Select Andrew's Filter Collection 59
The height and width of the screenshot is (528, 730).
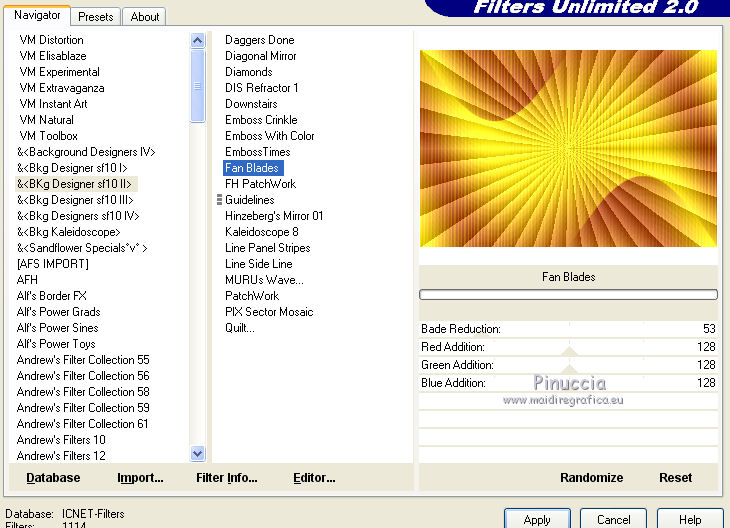[83, 408]
